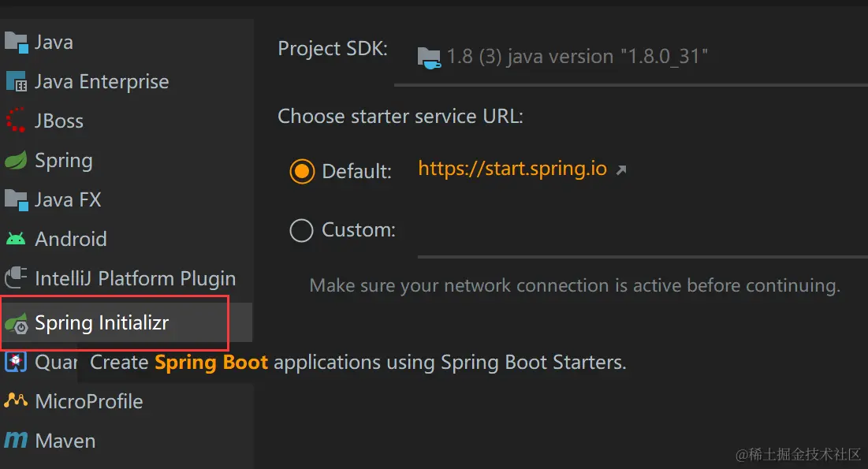Click the green Android robot icon

point(16,239)
